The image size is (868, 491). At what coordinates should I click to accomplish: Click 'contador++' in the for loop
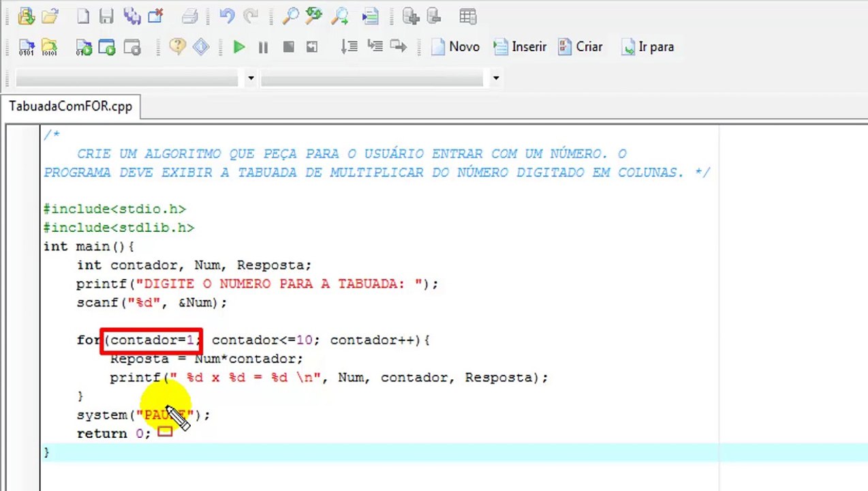[x=373, y=340]
